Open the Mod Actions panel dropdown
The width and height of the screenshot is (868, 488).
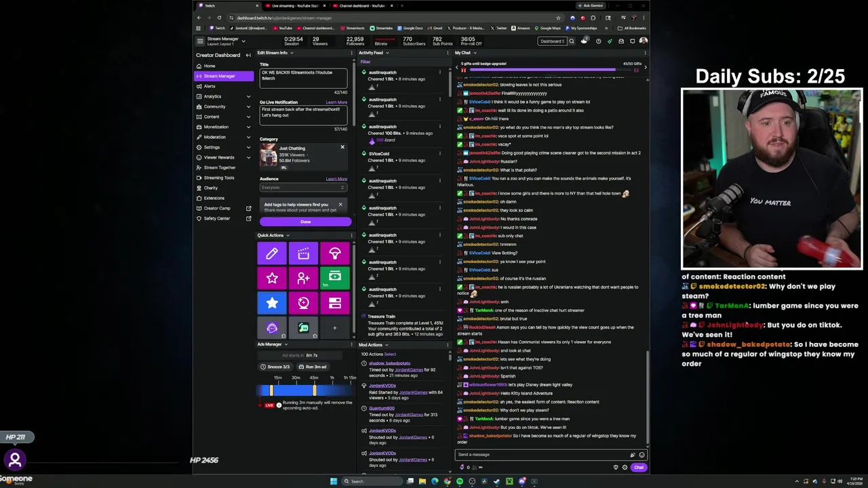387,344
